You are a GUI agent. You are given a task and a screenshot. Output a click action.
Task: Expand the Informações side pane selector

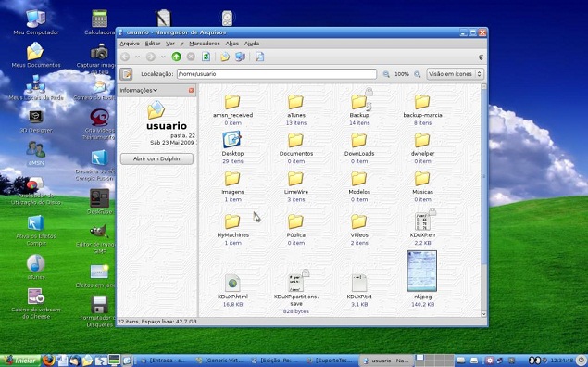138,90
